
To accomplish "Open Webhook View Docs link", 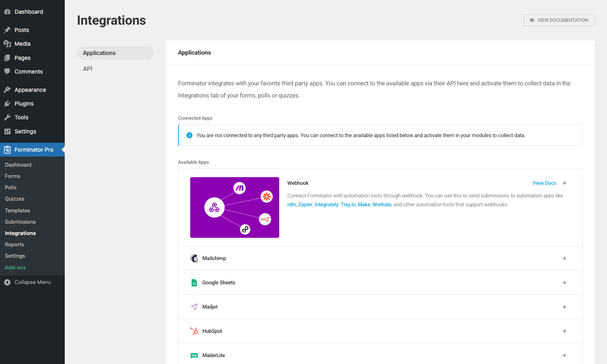I will [x=544, y=183].
